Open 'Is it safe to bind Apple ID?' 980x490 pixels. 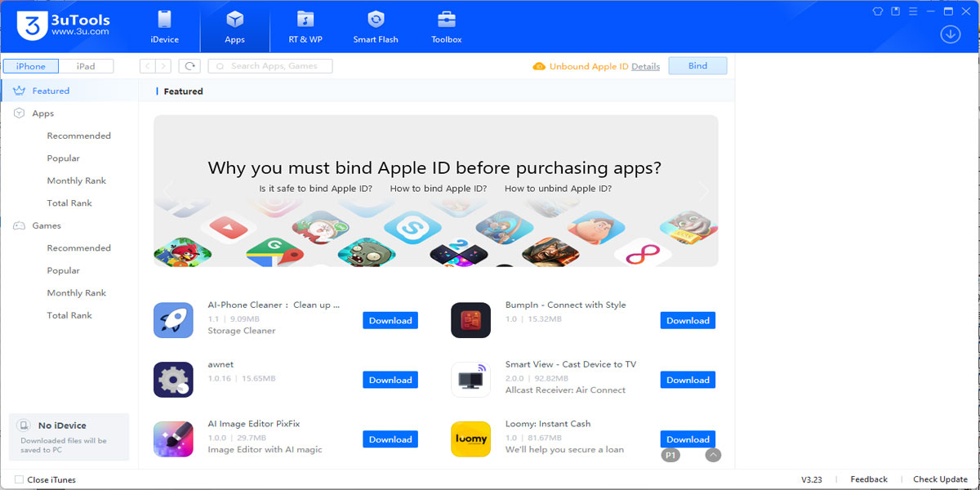click(315, 189)
